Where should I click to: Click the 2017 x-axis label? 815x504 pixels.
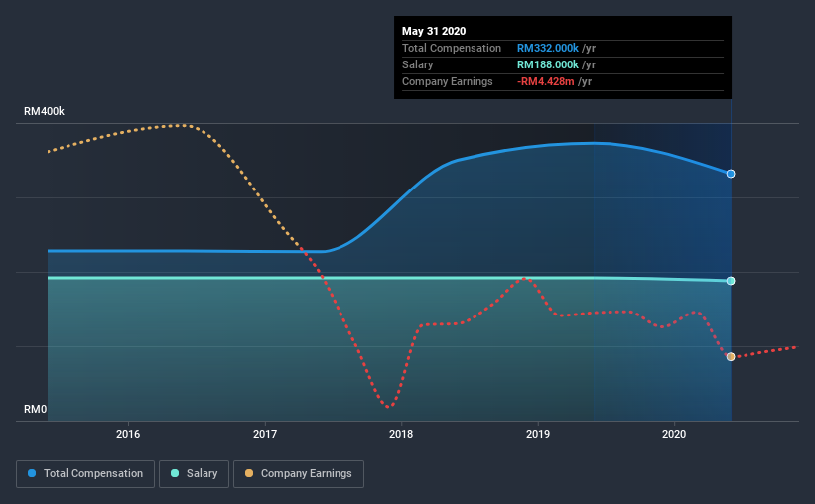coord(265,434)
